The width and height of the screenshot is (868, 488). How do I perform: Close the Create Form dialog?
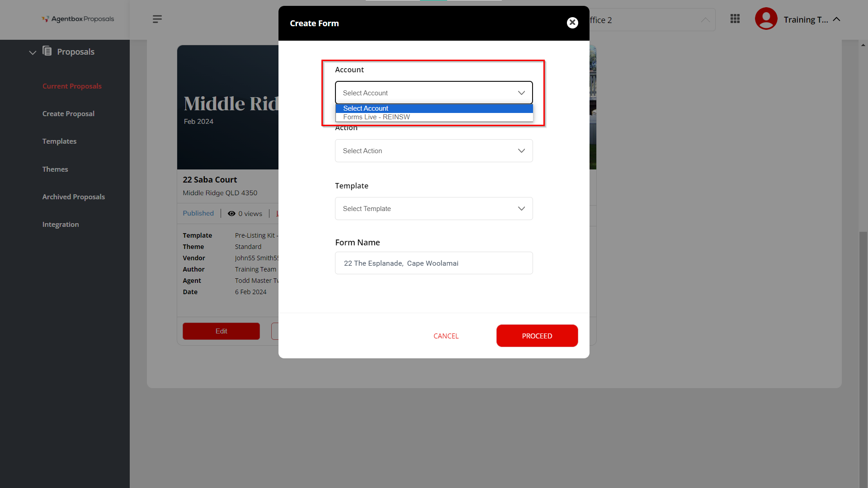[572, 23]
